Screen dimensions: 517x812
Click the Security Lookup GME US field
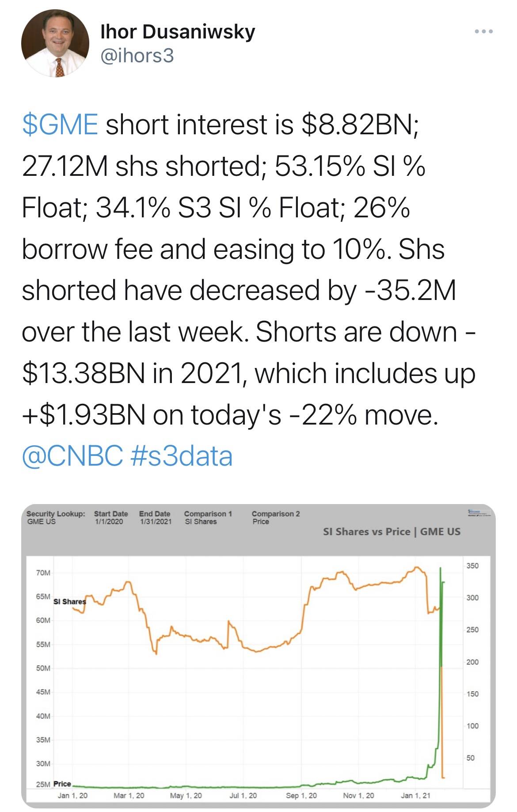(56, 517)
